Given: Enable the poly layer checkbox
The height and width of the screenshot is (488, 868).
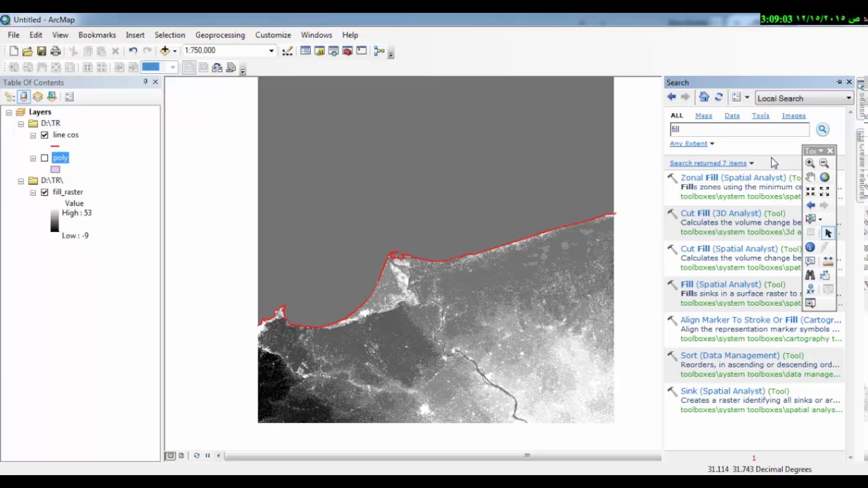Looking at the screenshot, I should pos(45,158).
